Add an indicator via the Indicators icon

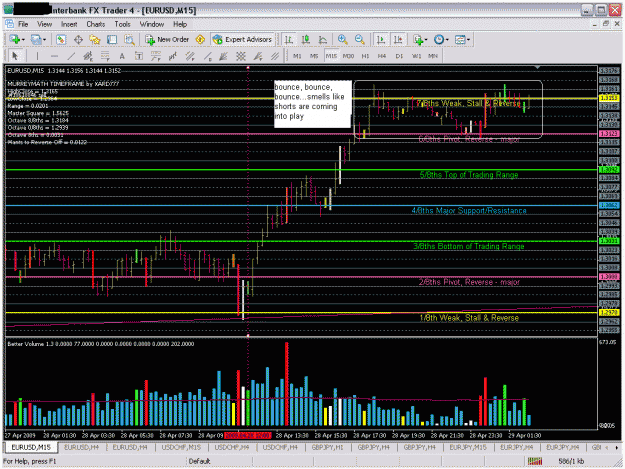pyautogui.click(x=418, y=39)
